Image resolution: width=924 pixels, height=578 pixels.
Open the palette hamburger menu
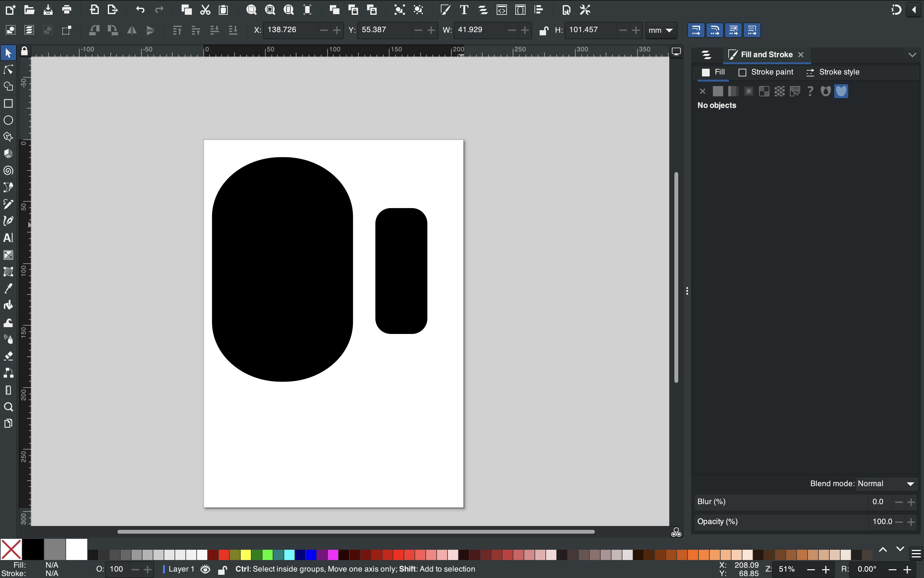(916, 554)
